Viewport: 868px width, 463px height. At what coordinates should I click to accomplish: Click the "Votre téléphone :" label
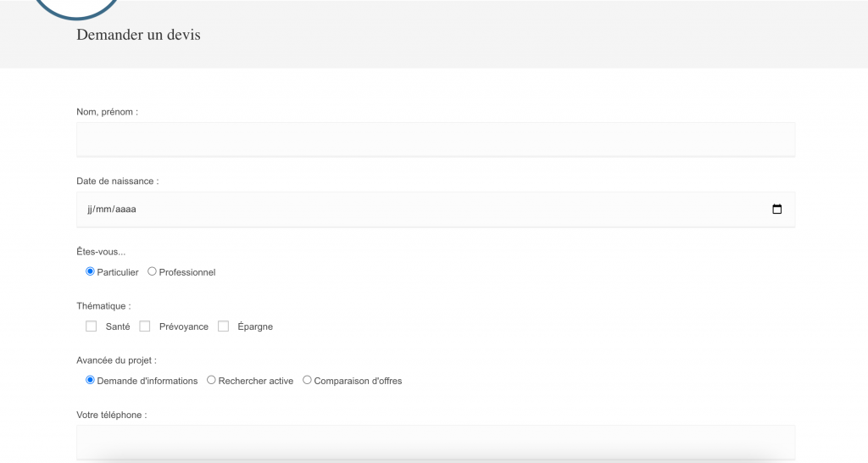pyautogui.click(x=111, y=416)
